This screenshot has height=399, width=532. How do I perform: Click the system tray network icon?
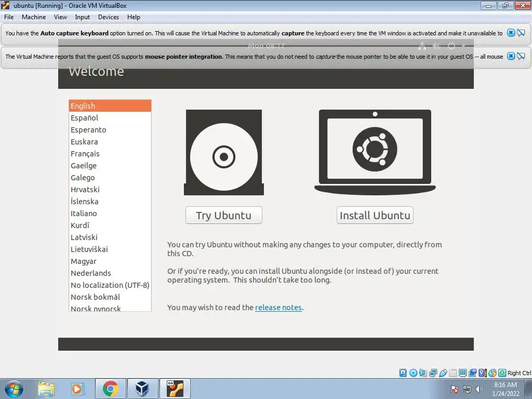point(467,389)
